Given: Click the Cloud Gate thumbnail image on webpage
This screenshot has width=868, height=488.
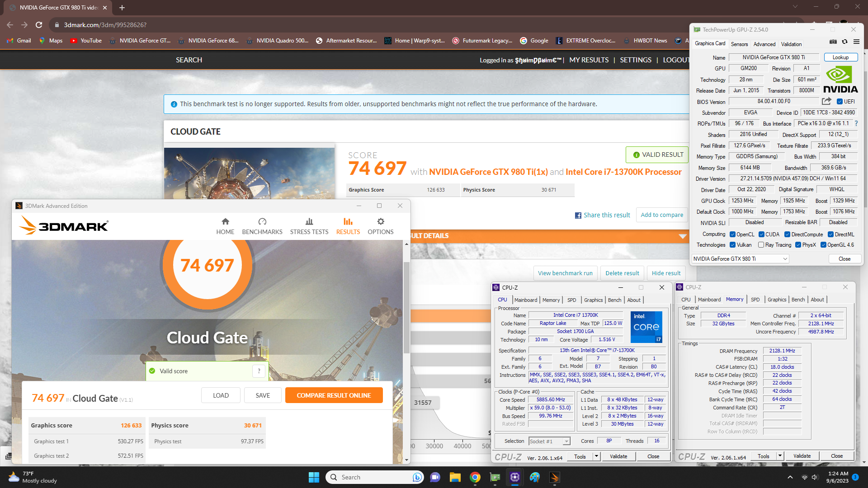Looking at the screenshot, I should point(249,173).
